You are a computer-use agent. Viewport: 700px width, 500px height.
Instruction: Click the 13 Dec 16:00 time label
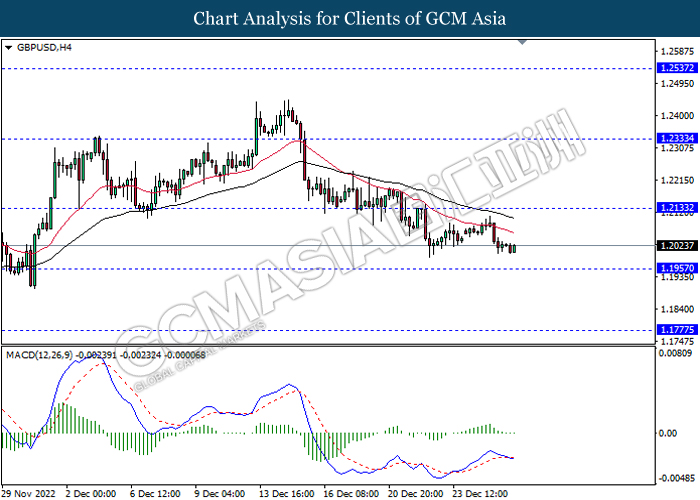tap(287, 493)
